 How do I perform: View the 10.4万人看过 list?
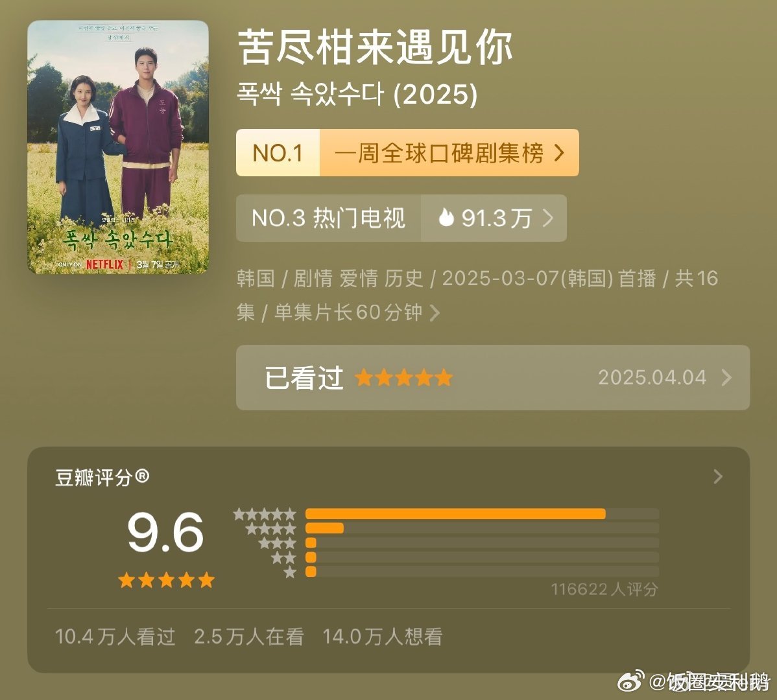pyautogui.click(x=115, y=636)
